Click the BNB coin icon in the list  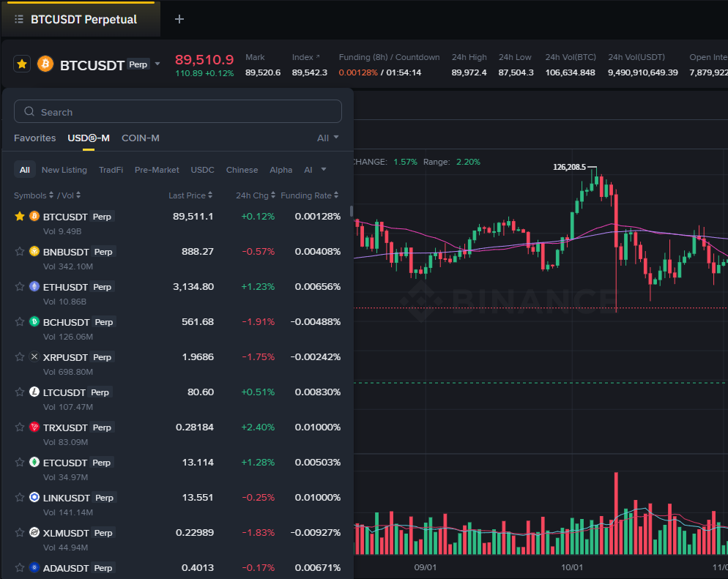[34, 252]
